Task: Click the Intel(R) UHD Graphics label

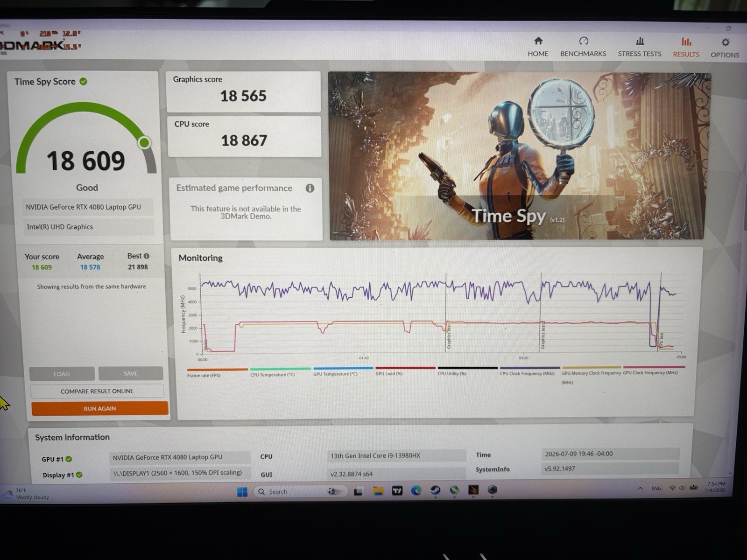Action: [x=88, y=227]
